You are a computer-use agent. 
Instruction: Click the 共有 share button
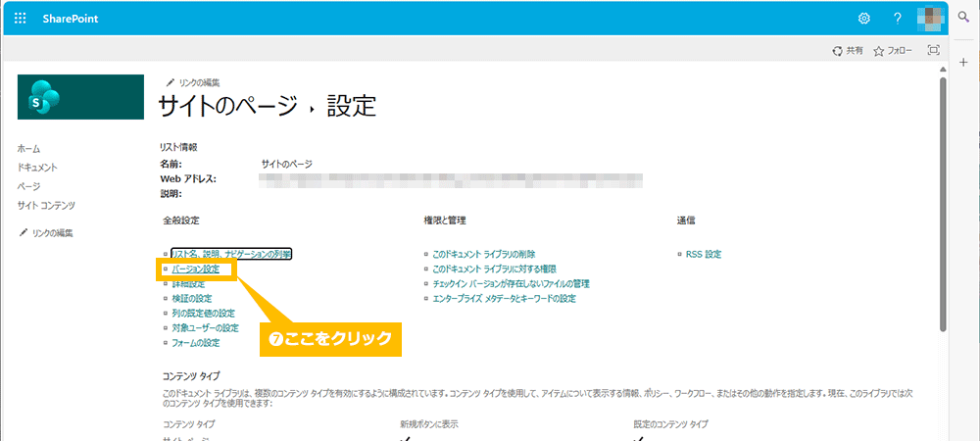tap(848, 51)
